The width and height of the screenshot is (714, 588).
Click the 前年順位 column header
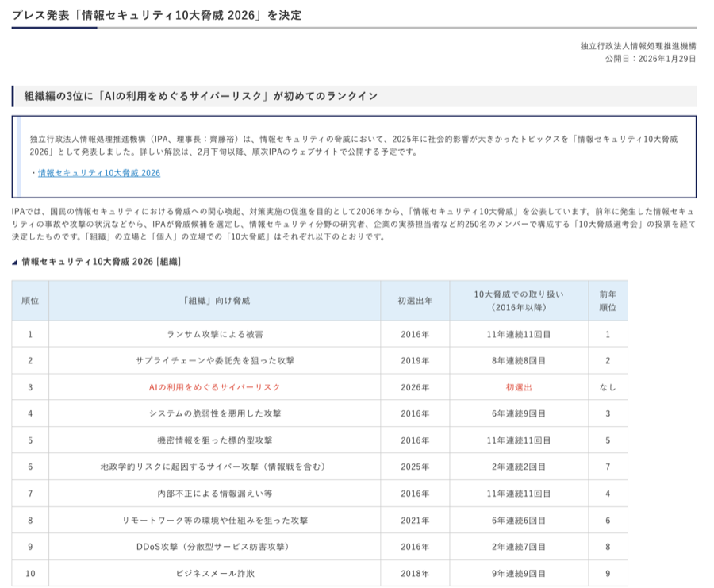pos(608,301)
